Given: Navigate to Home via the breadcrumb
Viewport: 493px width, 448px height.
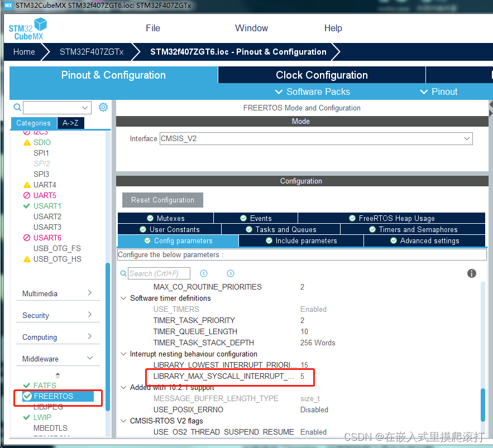Looking at the screenshot, I should (x=23, y=52).
